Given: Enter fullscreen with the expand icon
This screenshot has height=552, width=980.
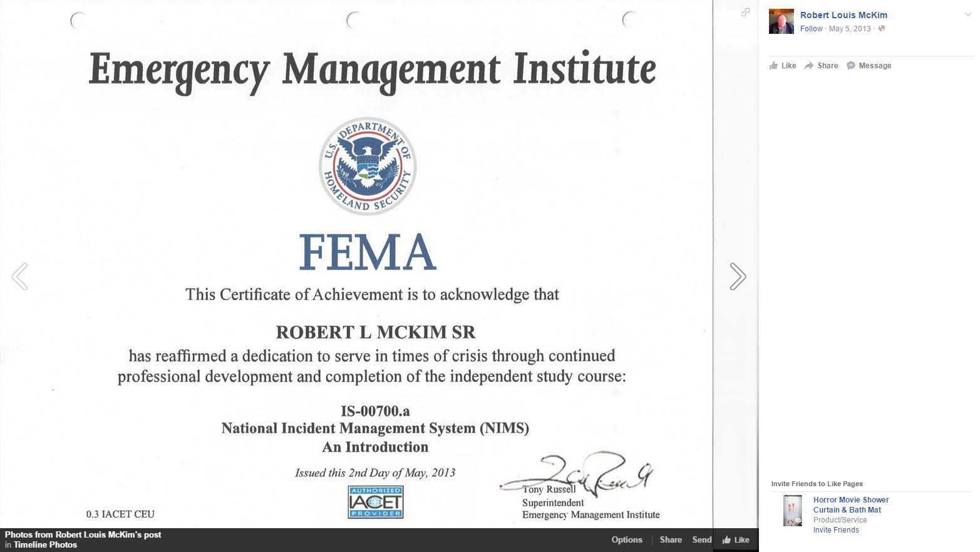Looking at the screenshot, I should point(745,12).
